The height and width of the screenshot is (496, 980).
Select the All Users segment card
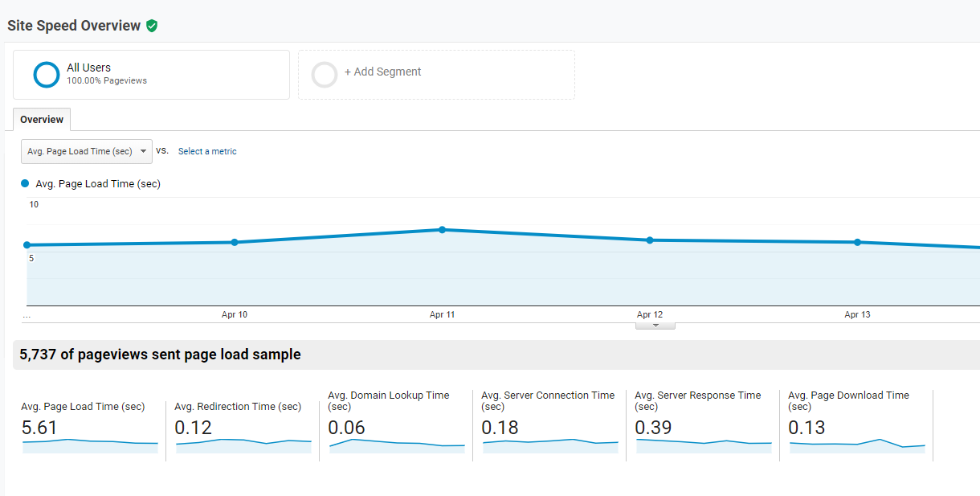(151, 75)
